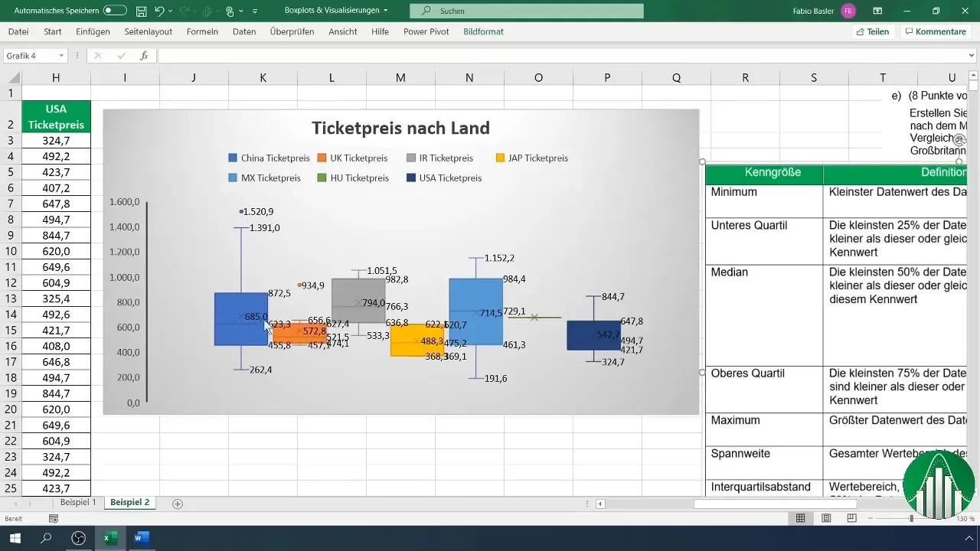
Task: Open the Formeln tab
Action: point(202,31)
